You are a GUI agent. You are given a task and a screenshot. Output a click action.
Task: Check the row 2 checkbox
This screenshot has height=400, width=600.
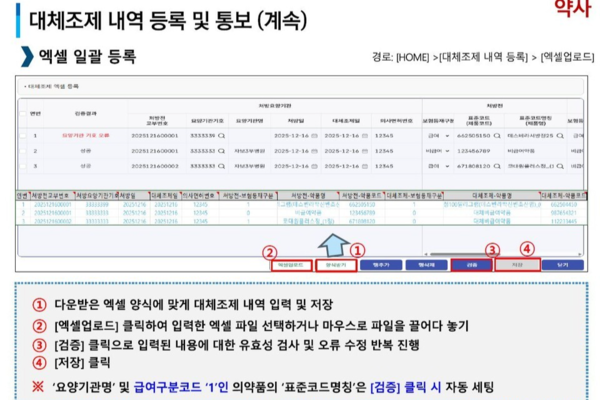click(23, 151)
